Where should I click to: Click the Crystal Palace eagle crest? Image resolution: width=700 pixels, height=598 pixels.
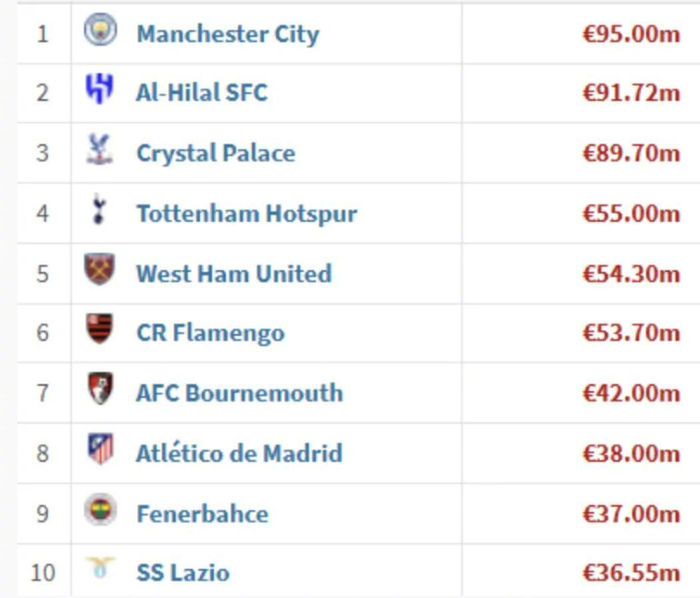tap(100, 152)
